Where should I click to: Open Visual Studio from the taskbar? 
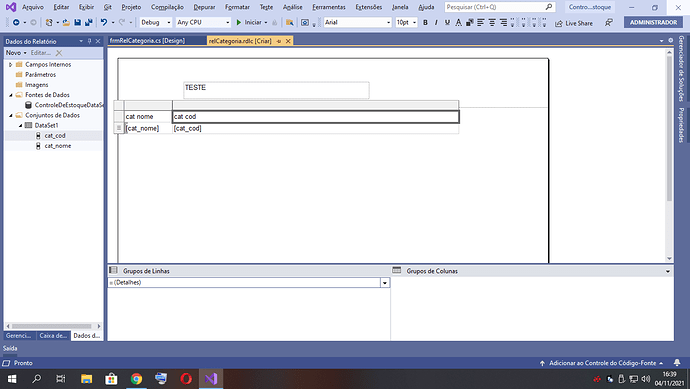[211, 378]
